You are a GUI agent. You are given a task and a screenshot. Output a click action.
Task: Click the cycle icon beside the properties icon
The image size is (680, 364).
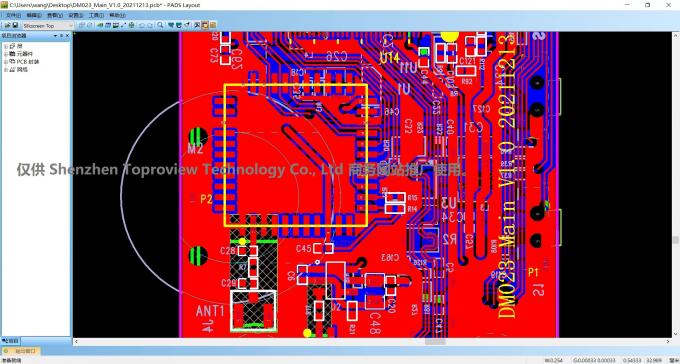(90, 25)
